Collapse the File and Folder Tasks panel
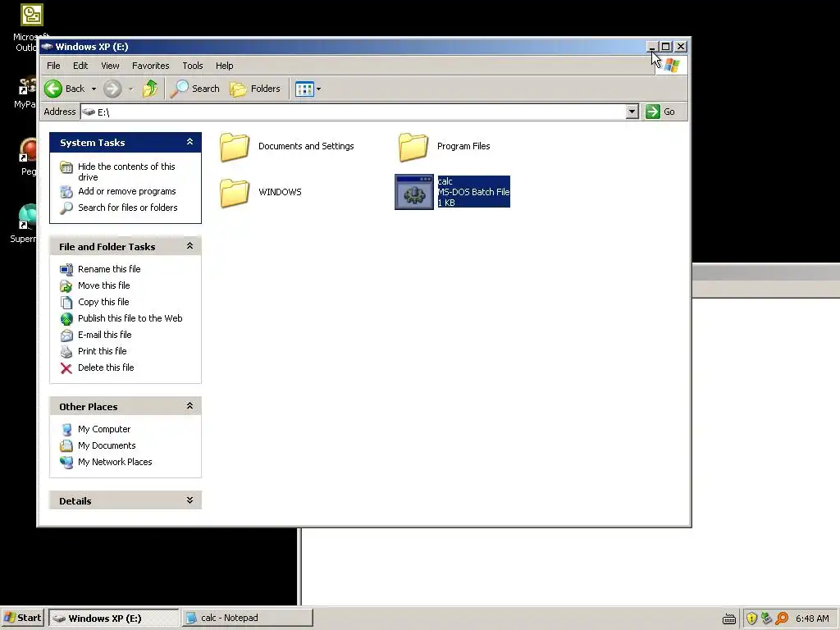Screen dimensions: 840x630 click(189, 246)
